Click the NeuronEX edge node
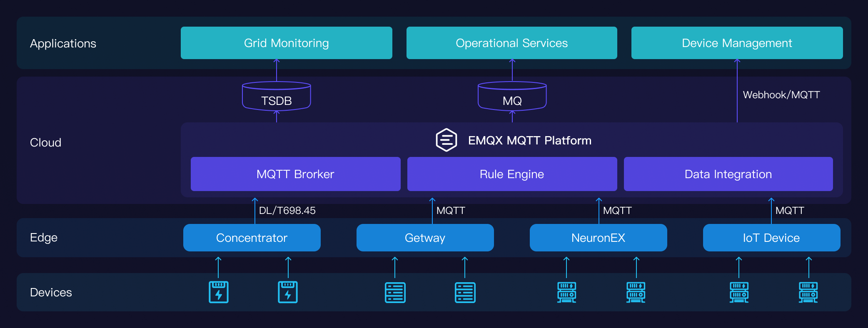 [599, 238]
